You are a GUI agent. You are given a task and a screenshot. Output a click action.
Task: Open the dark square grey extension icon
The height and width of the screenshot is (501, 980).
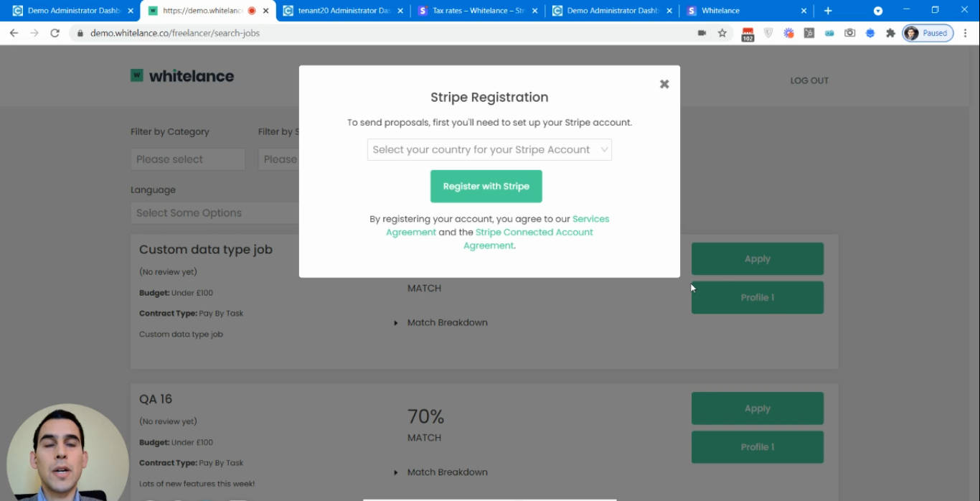809,33
